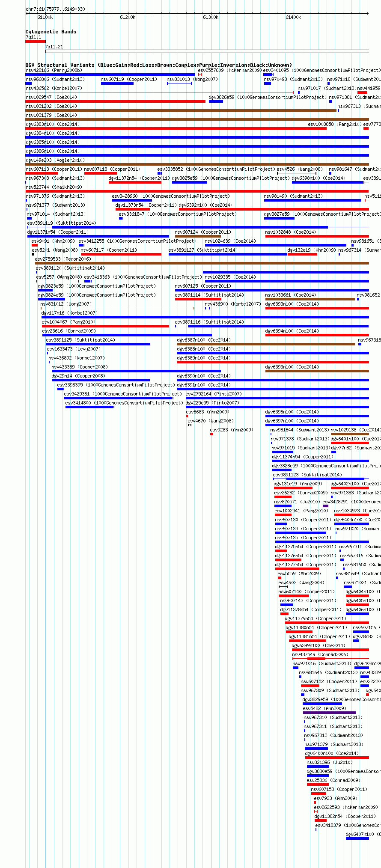Click the esv1004067 (Pang2010) variant label
This screenshot has height=868, width=381.
click(x=69, y=322)
